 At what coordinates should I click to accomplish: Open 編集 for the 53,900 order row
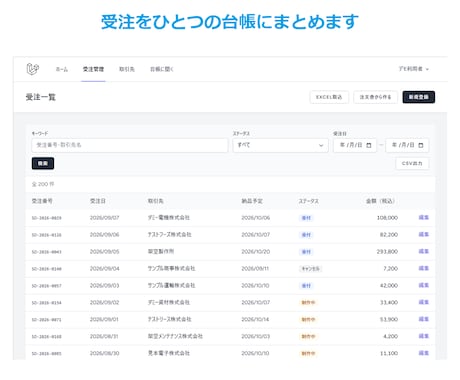pos(424,319)
